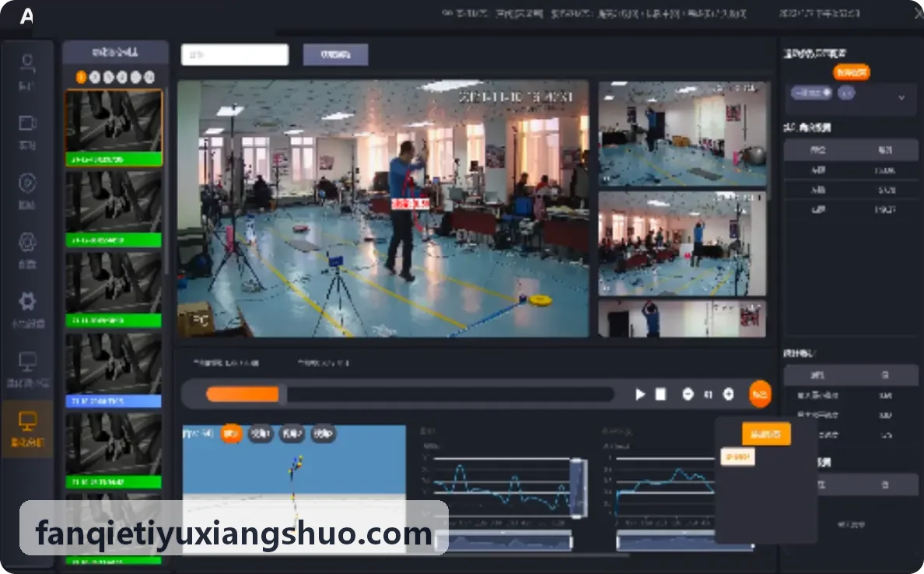The image size is (924, 574).
Task: Select the second view pill over 3D skeleton
Action: point(260,434)
